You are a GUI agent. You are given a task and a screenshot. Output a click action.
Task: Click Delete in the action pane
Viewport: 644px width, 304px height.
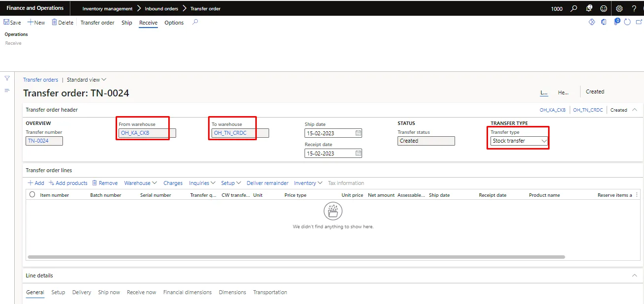point(62,23)
